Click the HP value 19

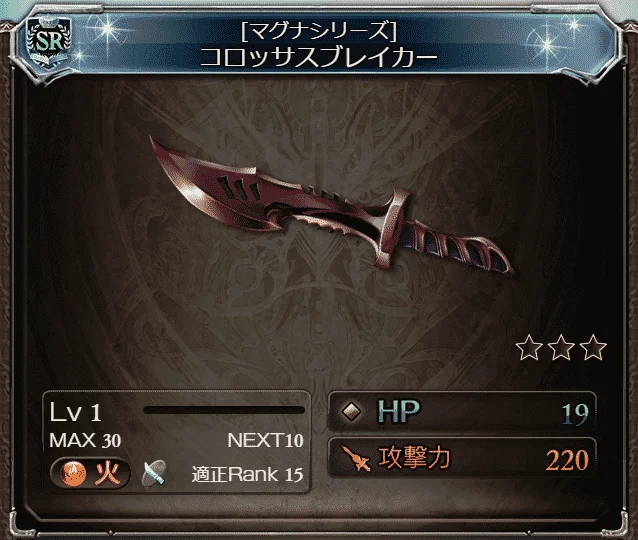click(x=575, y=414)
